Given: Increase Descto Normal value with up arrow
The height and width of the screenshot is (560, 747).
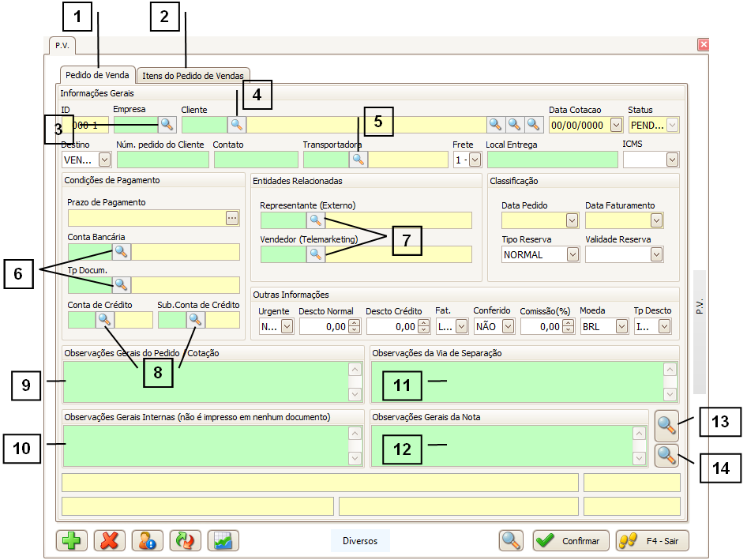Looking at the screenshot, I should (x=354, y=322).
